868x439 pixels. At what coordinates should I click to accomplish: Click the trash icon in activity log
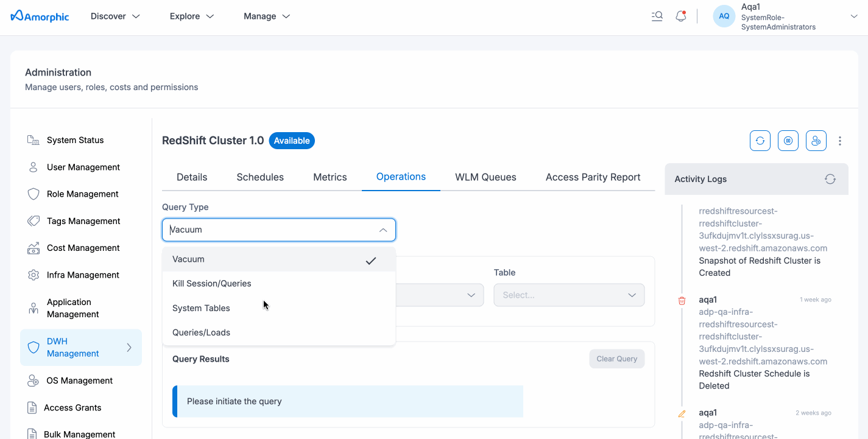click(x=682, y=300)
